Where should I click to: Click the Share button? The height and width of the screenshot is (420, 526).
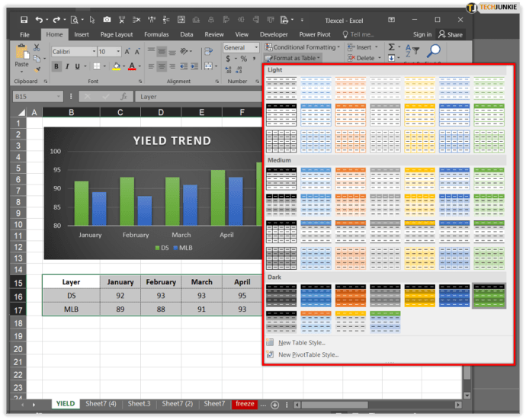click(451, 34)
